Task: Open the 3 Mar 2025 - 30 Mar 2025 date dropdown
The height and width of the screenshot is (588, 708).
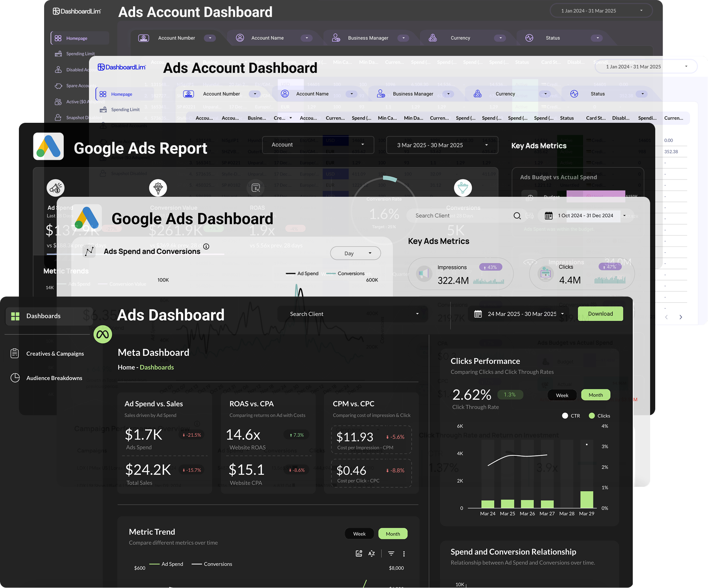Action: pos(442,145)
